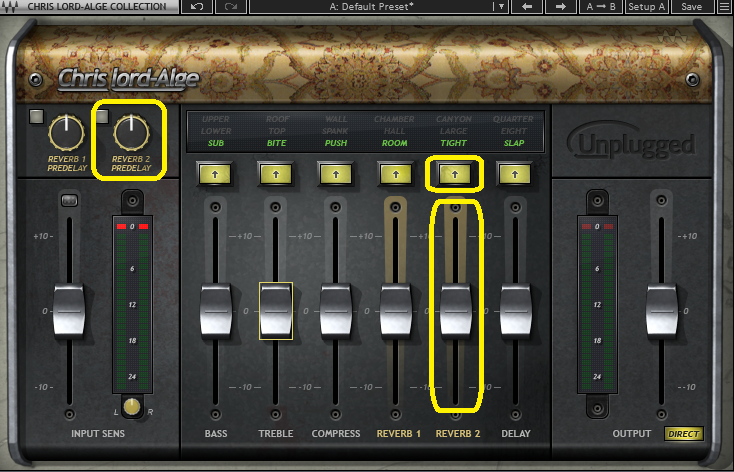The height and width of the screenshot is (472, 734).
Task: Click the Setup A selector
Action: pyautogui.click(x=648, y=7)
